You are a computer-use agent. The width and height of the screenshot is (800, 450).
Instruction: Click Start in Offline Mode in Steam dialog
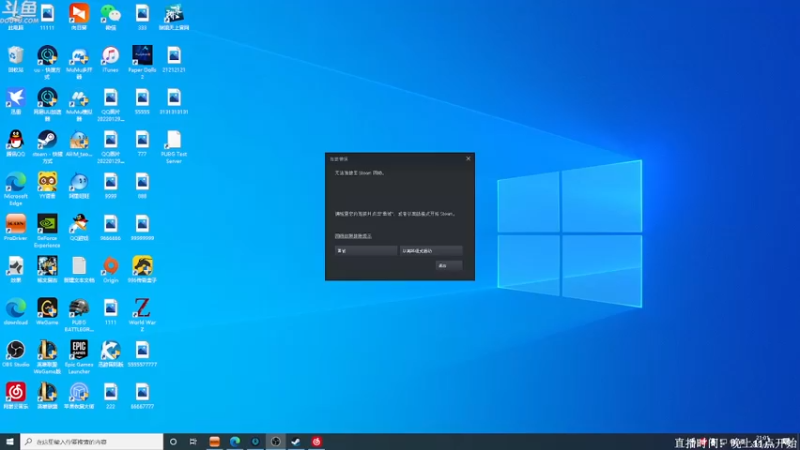coord(431,251)
